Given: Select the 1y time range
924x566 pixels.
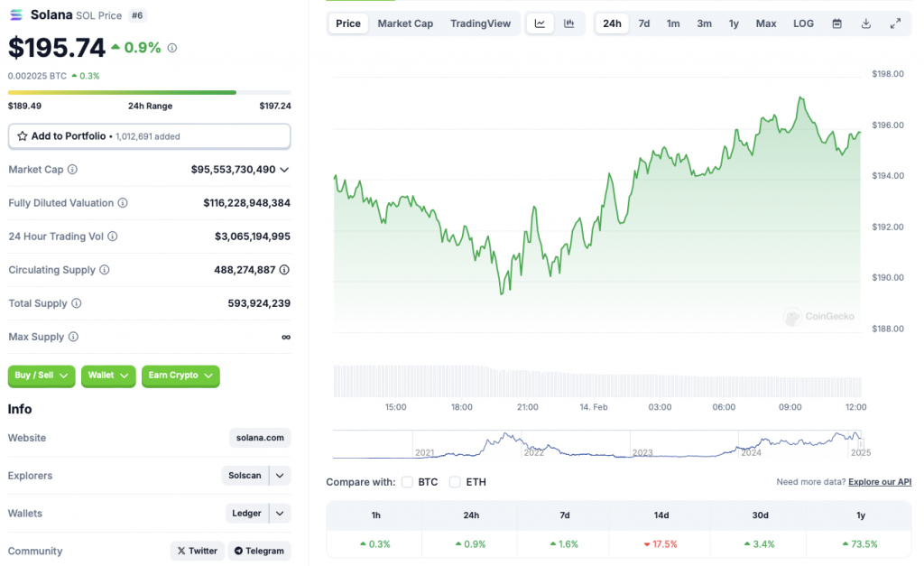Looking at the screenshot, I should [x=734, y=23].
